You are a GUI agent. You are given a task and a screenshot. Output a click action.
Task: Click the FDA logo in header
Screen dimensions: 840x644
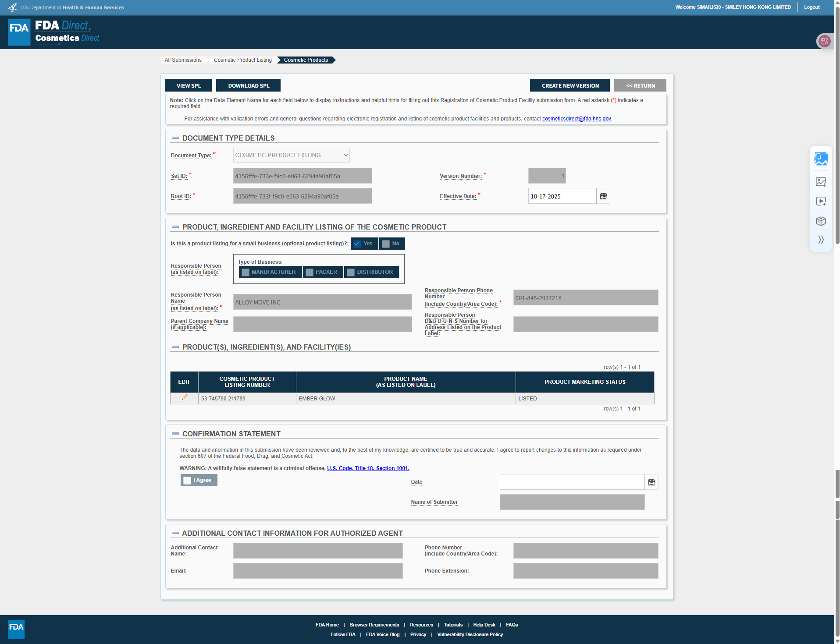(19, 32)
